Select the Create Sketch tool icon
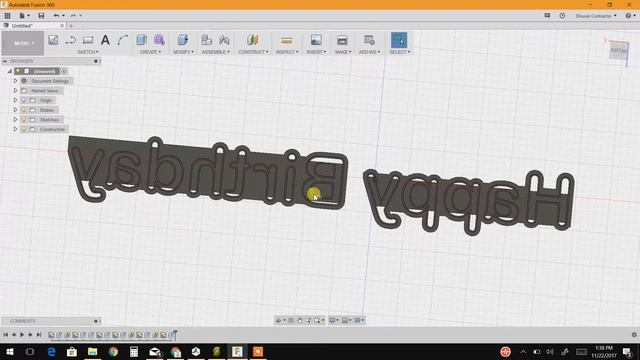Screen dimensions: 640x360 point(53,40)
